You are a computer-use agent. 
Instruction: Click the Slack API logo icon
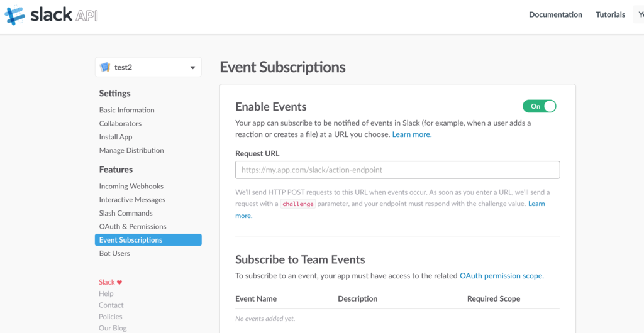pyautogui.click(x=15, y=15)
